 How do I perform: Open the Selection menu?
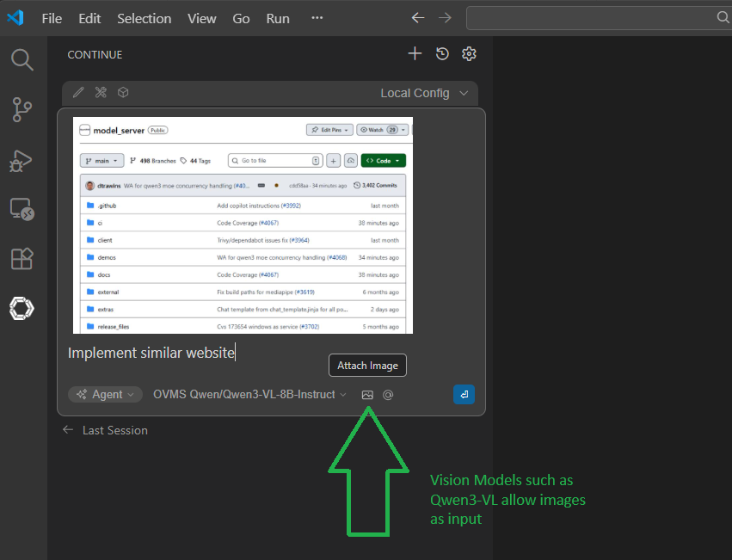(144, 18)
